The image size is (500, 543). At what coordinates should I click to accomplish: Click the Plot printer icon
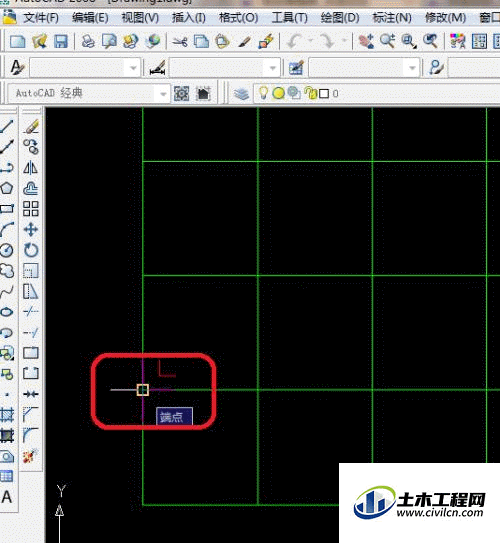tap(88, 42)
